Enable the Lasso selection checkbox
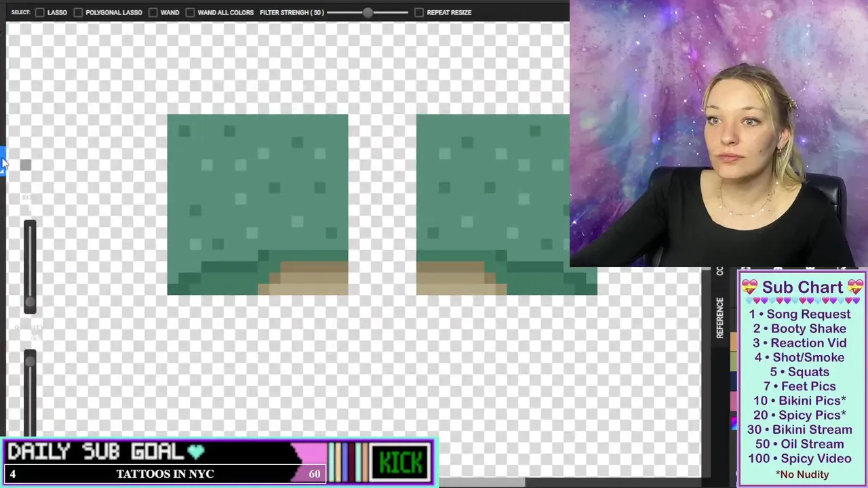 [40, 12]
